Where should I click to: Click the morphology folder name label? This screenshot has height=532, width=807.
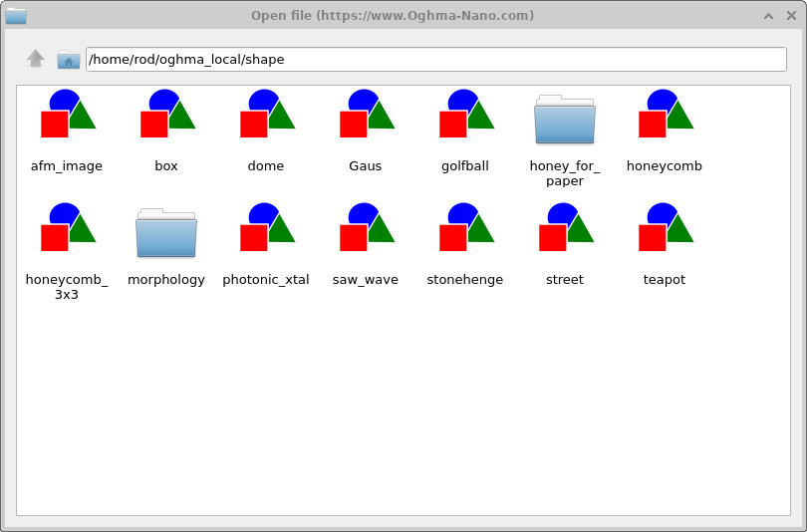(x=166, y=280)
